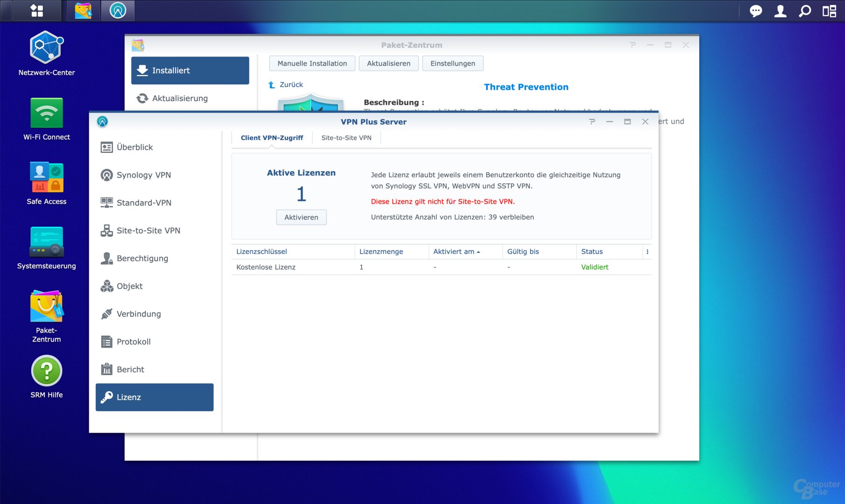
Task: Switch to Site-to-Site VPN tab
Action: [x=346, y=138]
